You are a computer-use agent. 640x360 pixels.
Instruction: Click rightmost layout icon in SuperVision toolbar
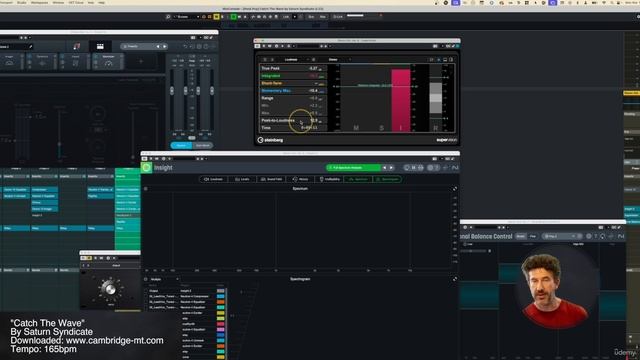451,60
